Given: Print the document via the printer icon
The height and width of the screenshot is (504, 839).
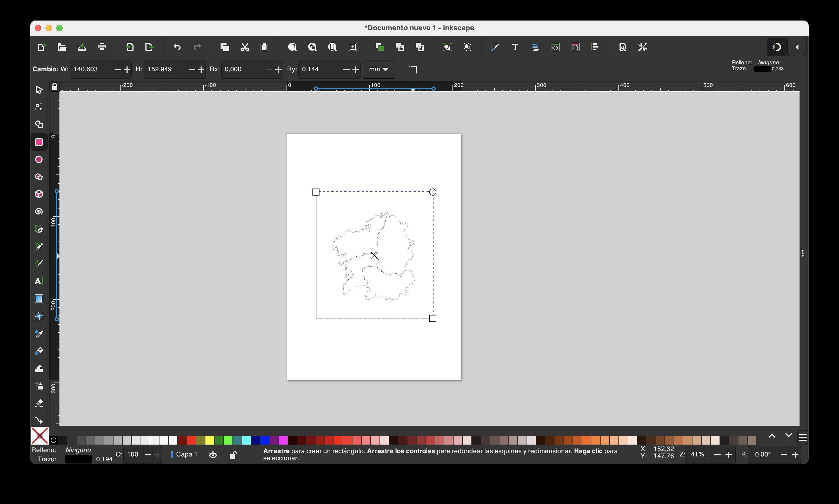Looking at the screenshot, I should click(x=102, y=47).
